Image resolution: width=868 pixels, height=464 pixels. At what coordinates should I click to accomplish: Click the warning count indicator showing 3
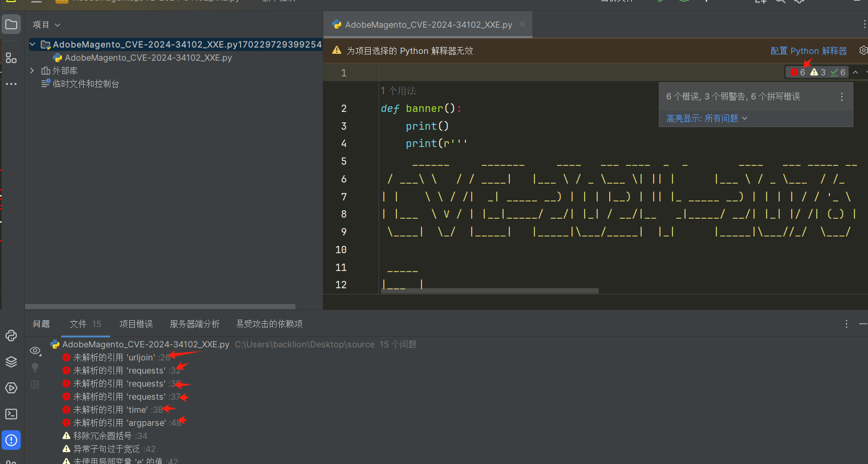coord(818,72)
